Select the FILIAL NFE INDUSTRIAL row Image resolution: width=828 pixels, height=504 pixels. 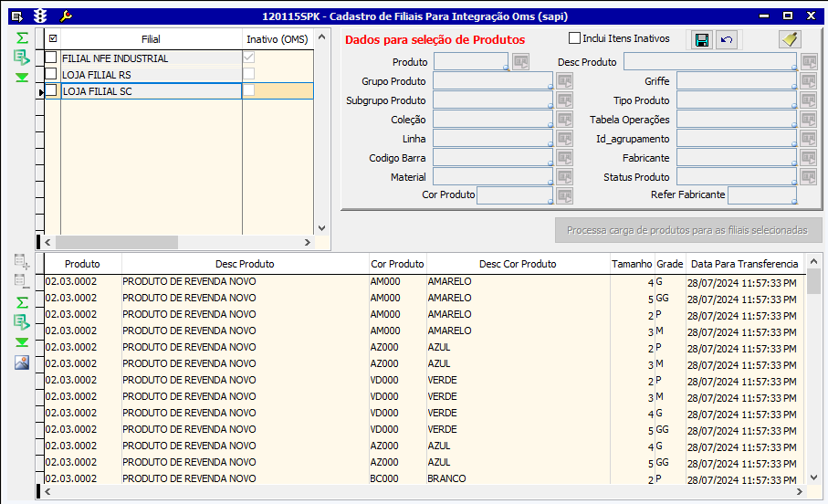coord(151,58)
